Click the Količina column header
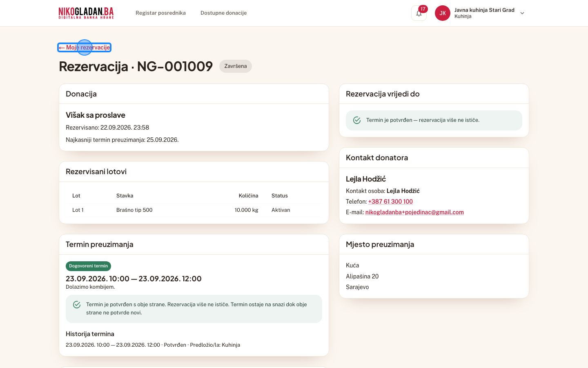The width and height of the screenshot is (588, 368). [x=248, y=196]
